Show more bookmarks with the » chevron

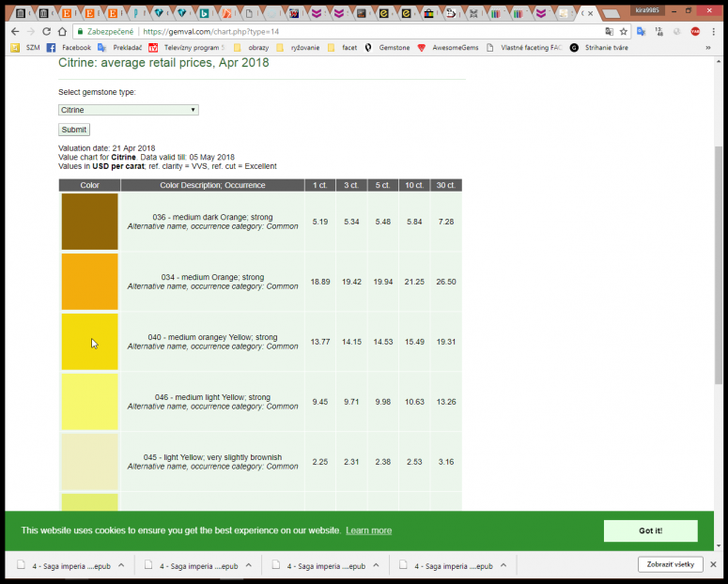[708, 47]
